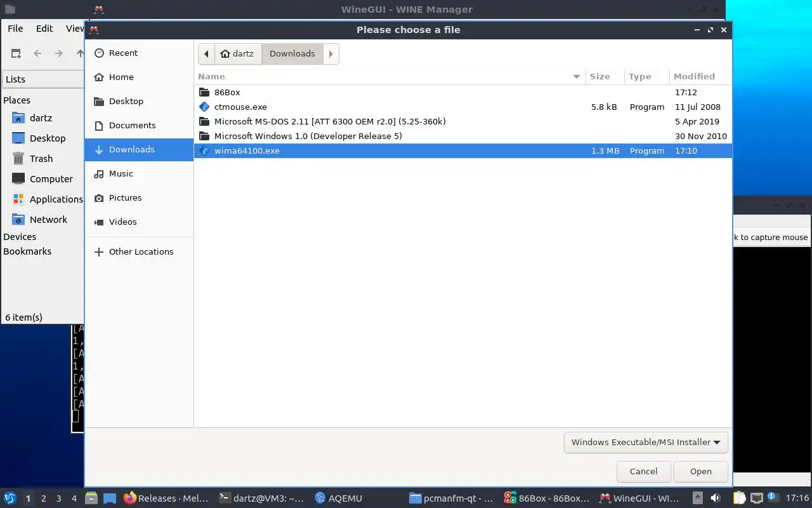The image size is (812, 508).
Task: Open the Windows Executable/MSI Installer filter dropdown
Action: [646, 443]
